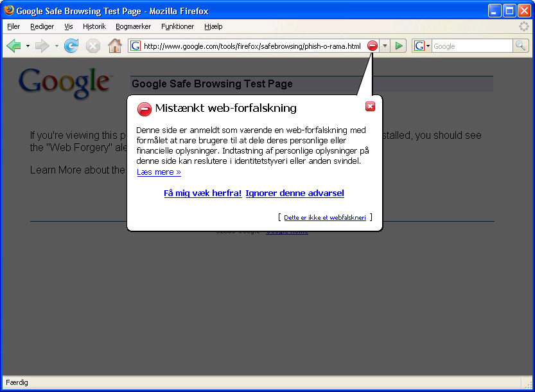
Task: Go to the Home page icon
Action: [115, 46]
